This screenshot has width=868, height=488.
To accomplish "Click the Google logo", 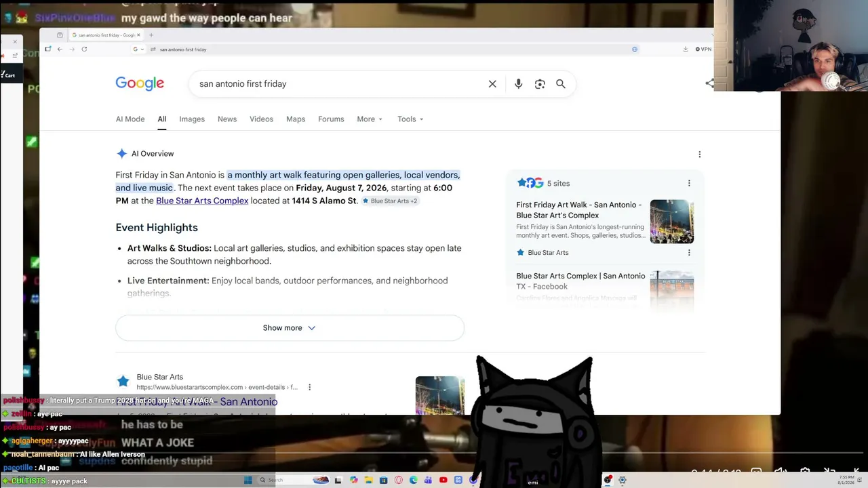I will click(x=140, y=83).
